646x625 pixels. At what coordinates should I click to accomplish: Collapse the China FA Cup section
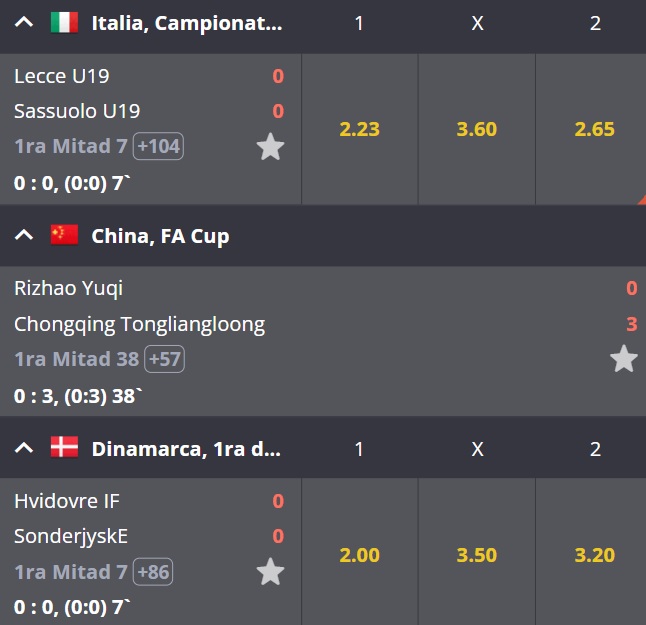point(24,235)
